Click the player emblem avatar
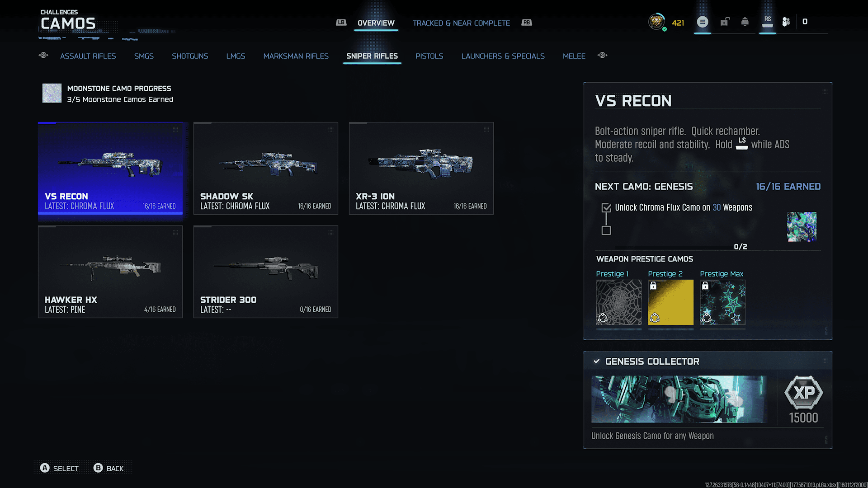868x488 pixels. pyautogui.click(x=656, y=22)
